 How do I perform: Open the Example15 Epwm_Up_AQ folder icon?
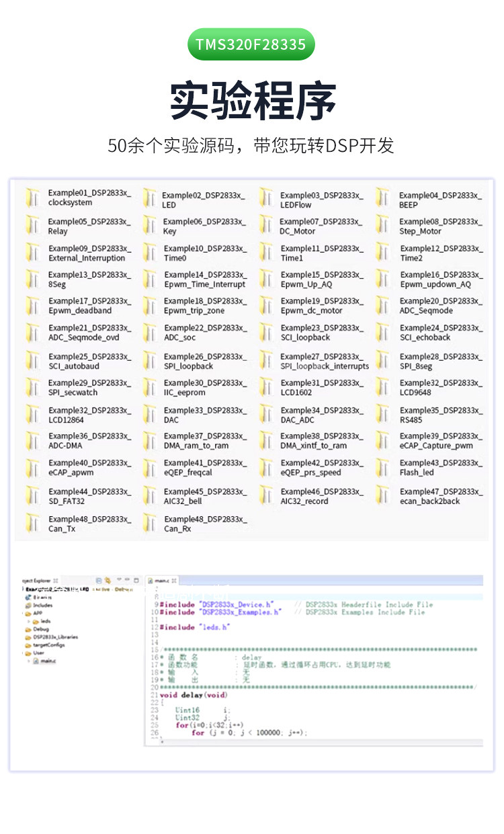point(265,278)
